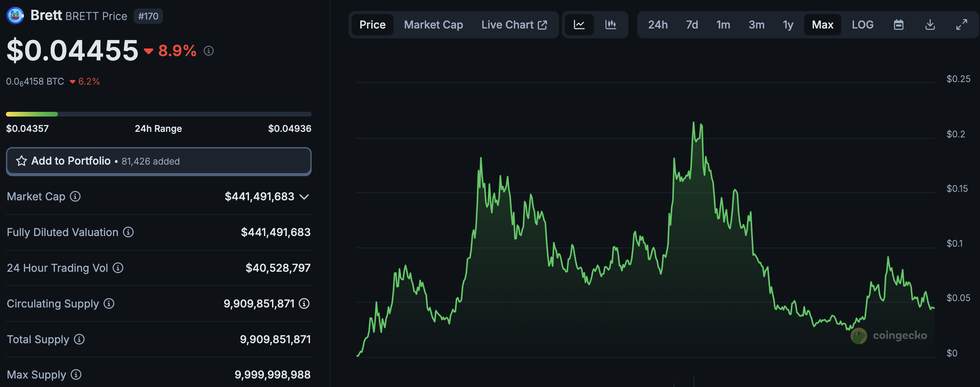Screen dimensions: 980x387
Task: Click the Brett coin logo icon
Action: (15, 16)
